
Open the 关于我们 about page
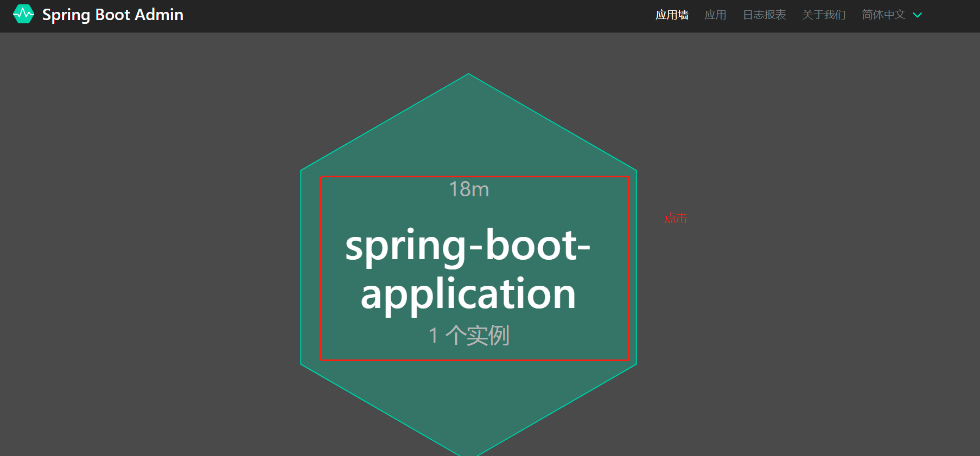click(824, 15)
